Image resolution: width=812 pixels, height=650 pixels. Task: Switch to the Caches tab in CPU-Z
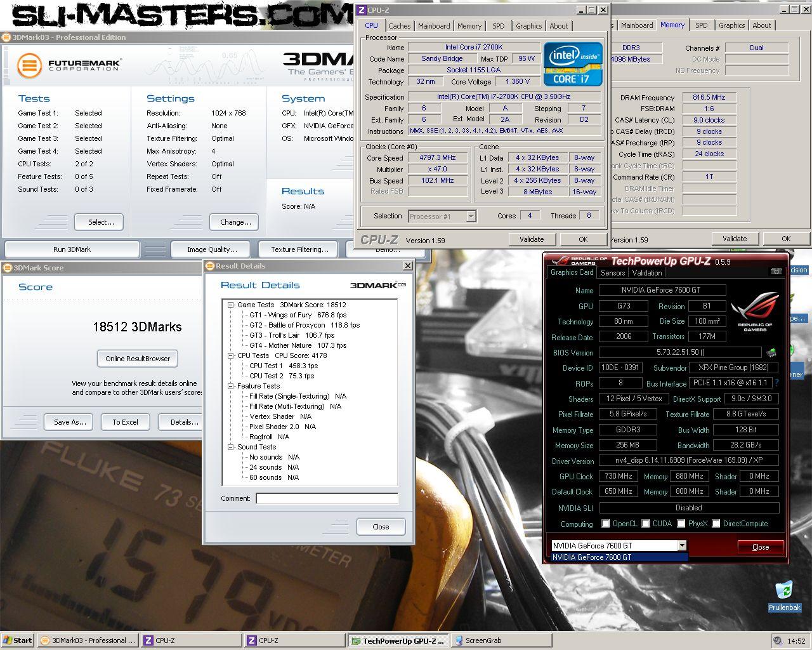point(399,26)
